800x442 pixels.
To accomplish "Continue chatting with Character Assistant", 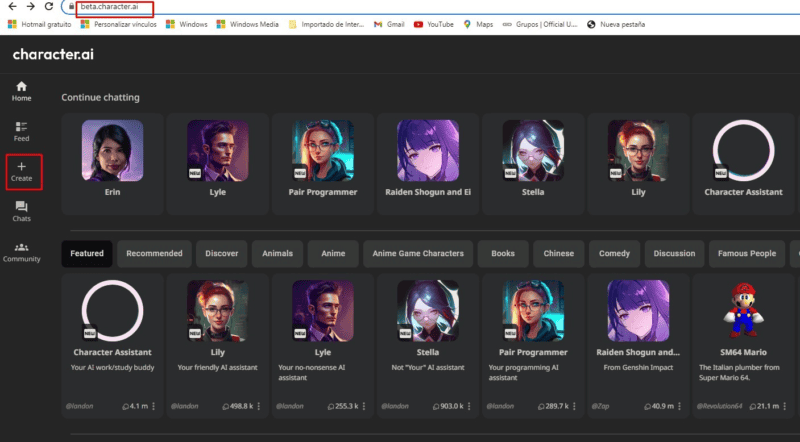I will click(x=743, y=163).
